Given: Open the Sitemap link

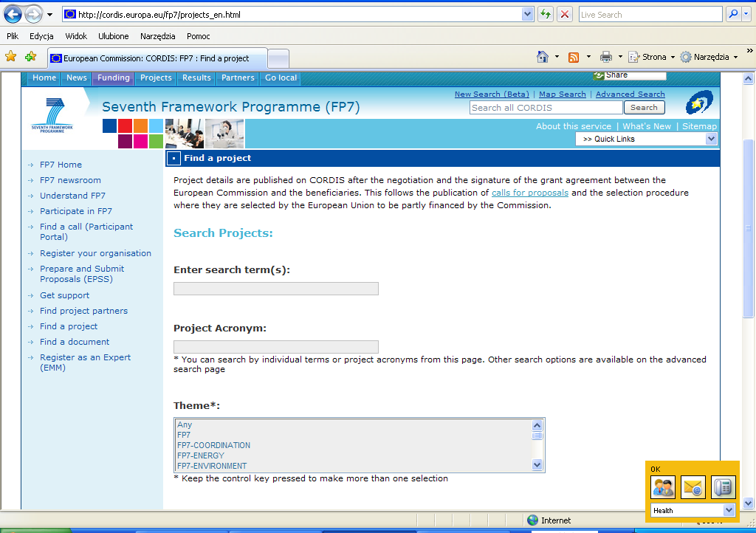Looking at the screenshot, I should [699, 126].
